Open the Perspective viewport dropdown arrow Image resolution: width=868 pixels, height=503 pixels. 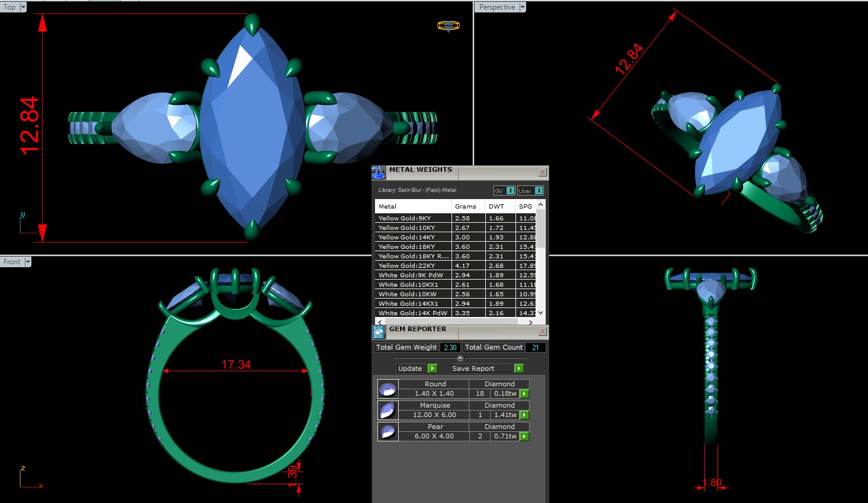point(523,7)
